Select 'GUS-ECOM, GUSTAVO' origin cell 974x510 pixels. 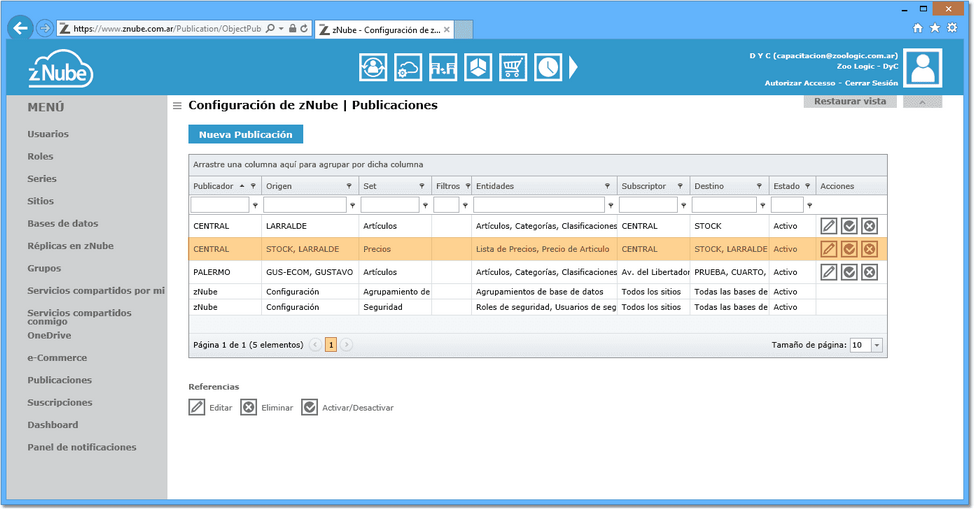tap(309, 272)
